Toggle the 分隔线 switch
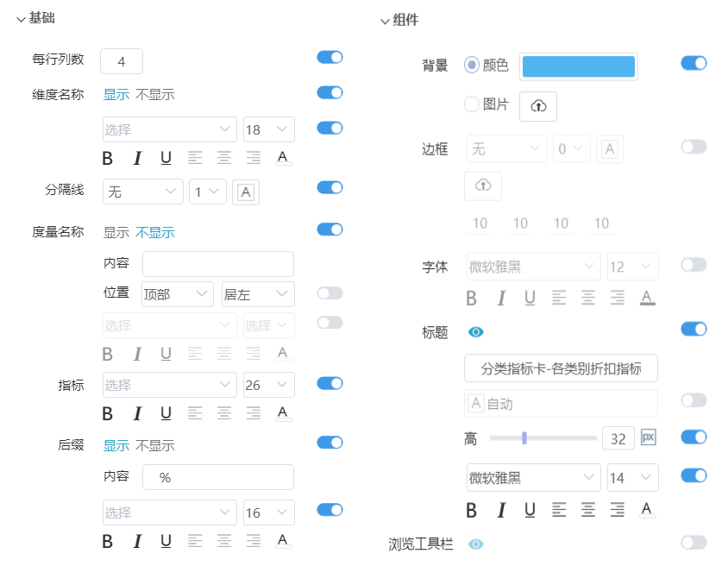The width and height of the screenshot is (728, 566). click(329, 187)
